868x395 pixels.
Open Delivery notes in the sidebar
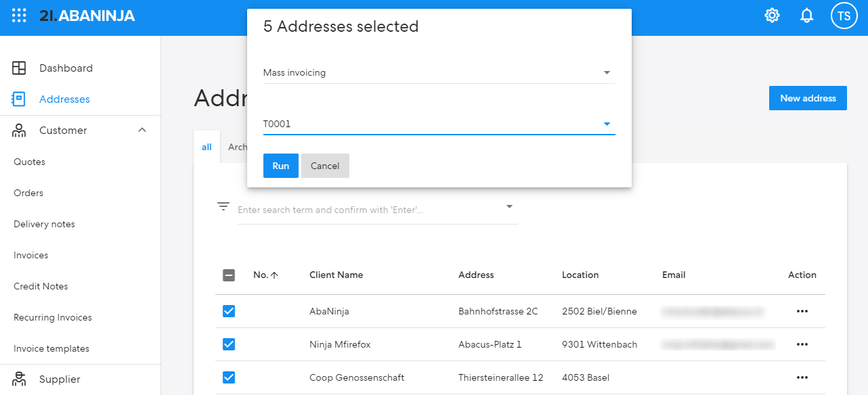pyautogui.click(x=44, y=224)
